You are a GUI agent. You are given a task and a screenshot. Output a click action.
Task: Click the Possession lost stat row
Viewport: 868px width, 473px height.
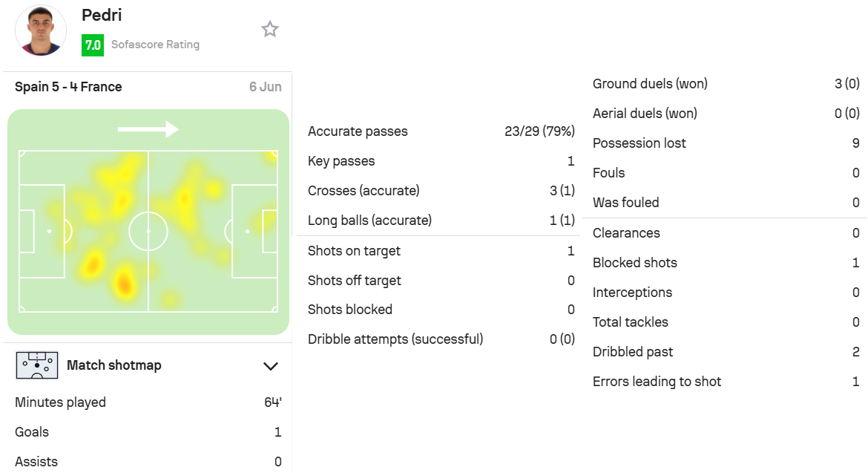point(726,143)
